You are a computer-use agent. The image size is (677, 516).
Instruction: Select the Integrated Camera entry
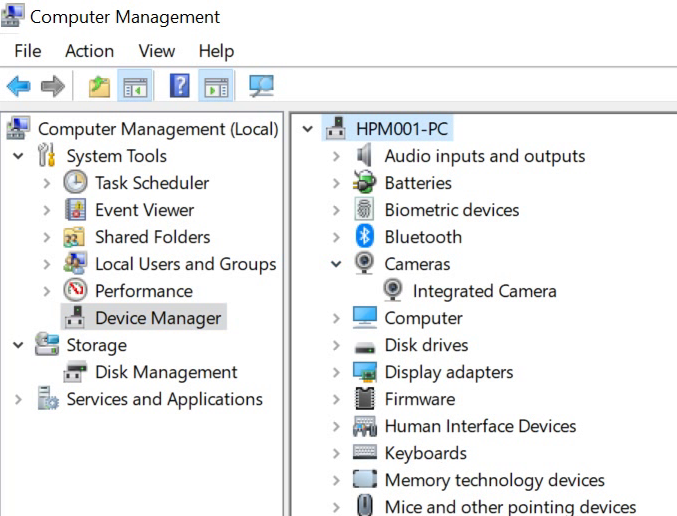coord(484,291)
